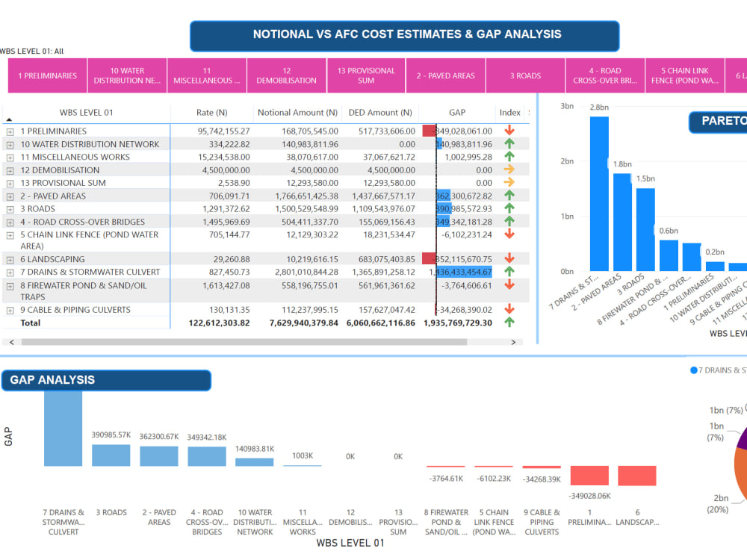Click the red -349028.06K bar for PRELIMINARIES
Image resolution: width=747 pixels, height=560 pixels.
point(589,475)
